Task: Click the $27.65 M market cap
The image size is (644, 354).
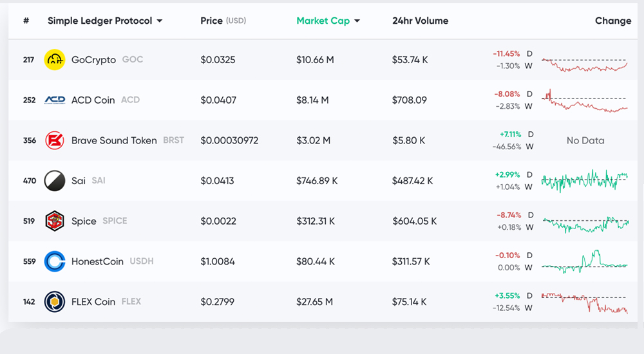Action: coord(315,302)
